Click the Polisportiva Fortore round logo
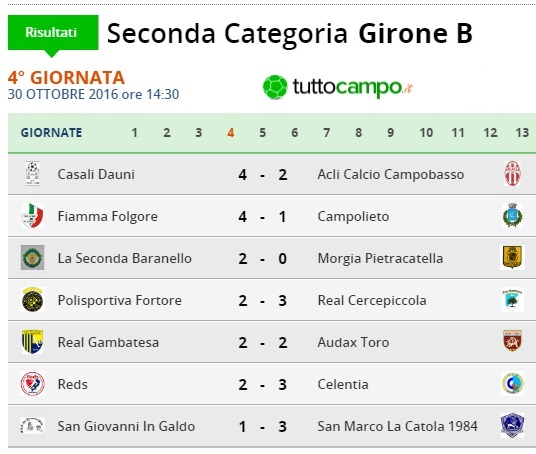 tap(32, 300)
